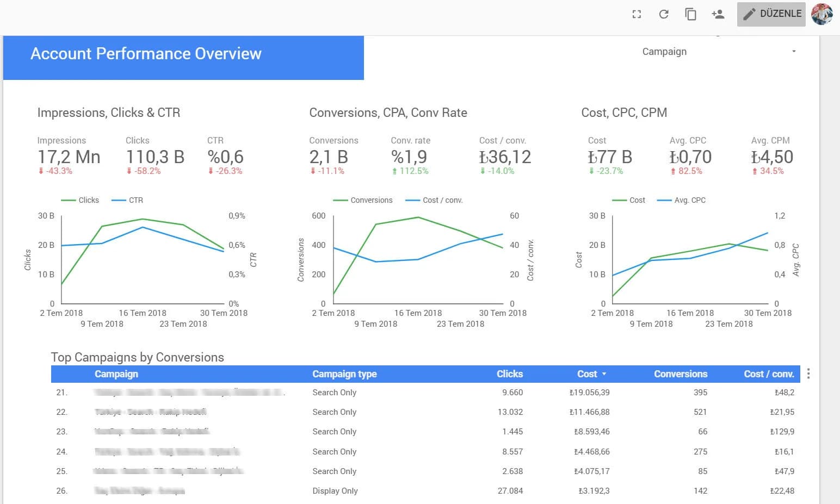Image resolution: width=840 pixels, height=504 pixels.
Task: Sort by the Campaign type header
Action: coord(344,374)
